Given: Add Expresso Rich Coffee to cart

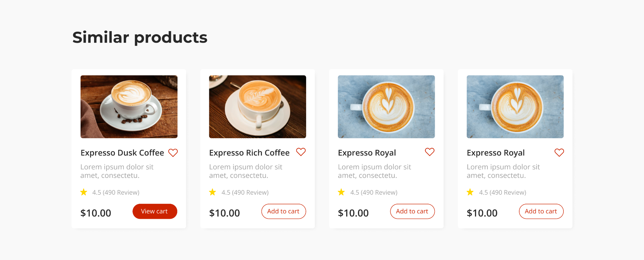Looking at the screenshot, I should coord(283,211).
